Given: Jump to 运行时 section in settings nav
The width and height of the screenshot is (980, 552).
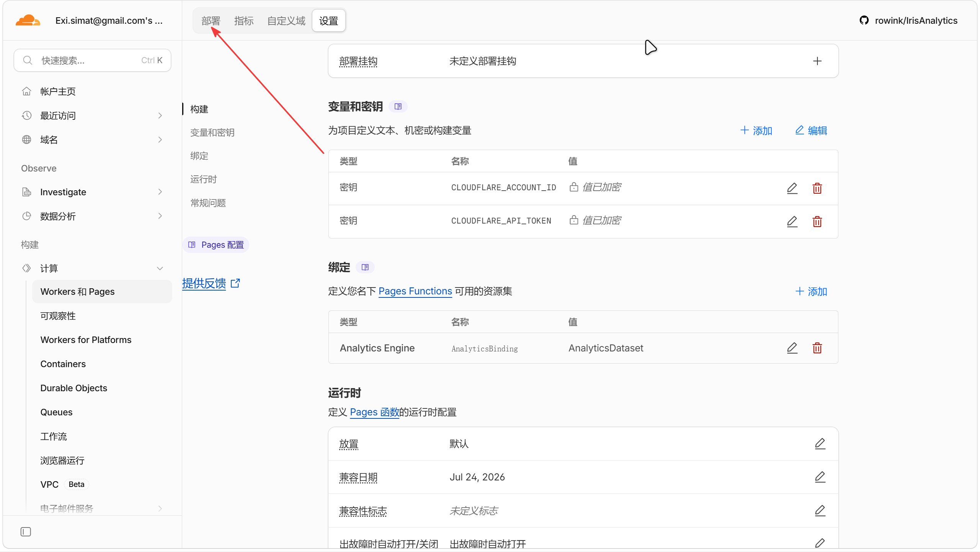Looking at the screenshot, I should 204,179.
